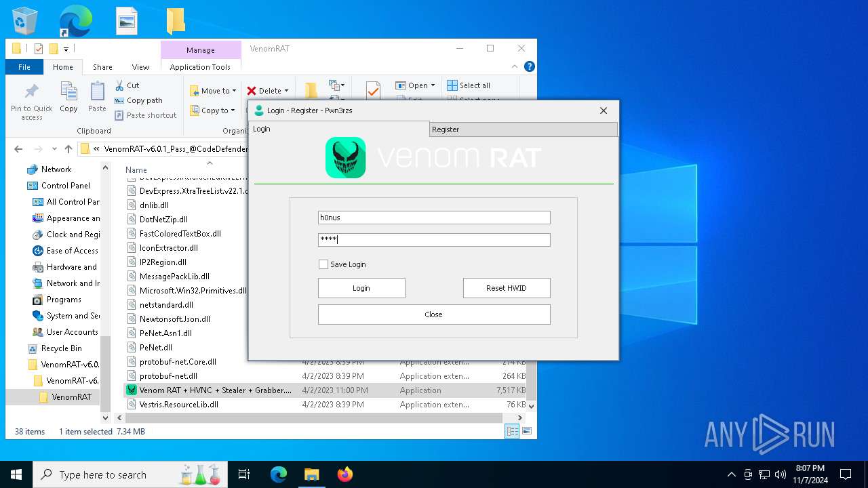
Task: Open the yellow folder on desktop
Action: [175, 20]
